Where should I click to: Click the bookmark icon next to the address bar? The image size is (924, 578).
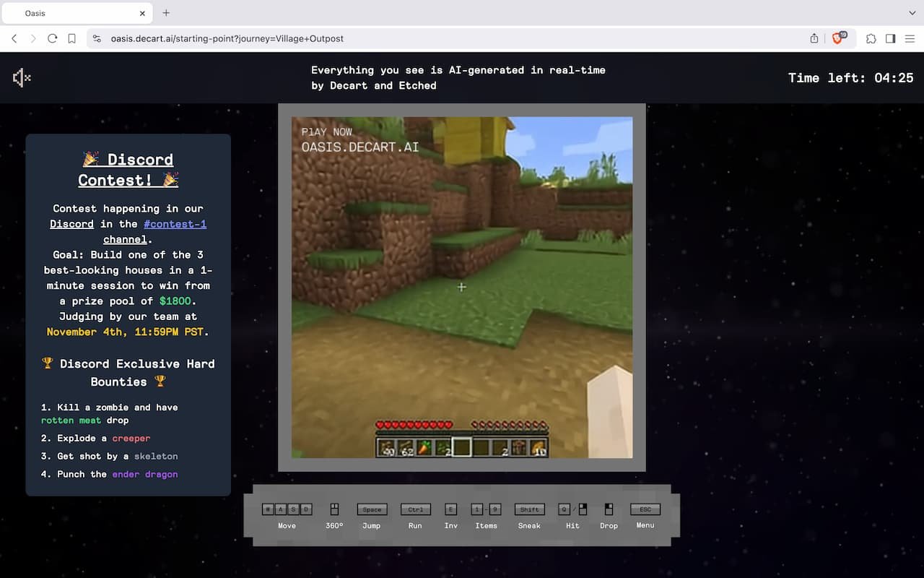click(x=71, y=38)
